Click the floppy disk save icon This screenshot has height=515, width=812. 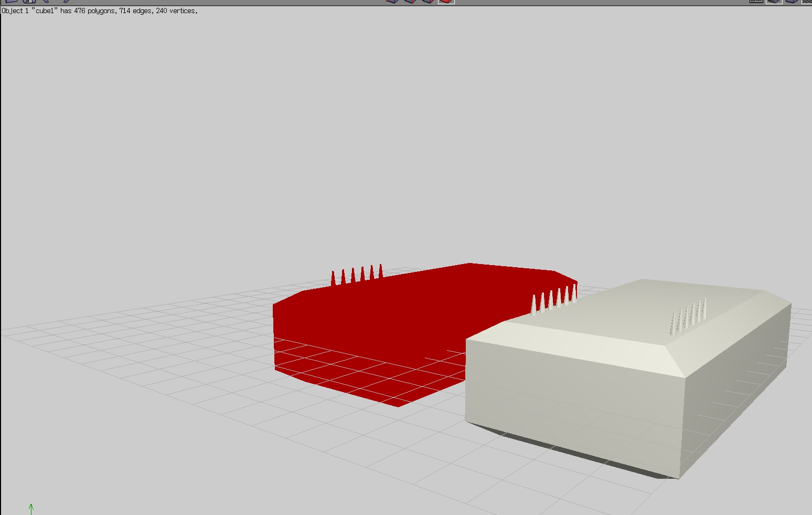(29, 2)
